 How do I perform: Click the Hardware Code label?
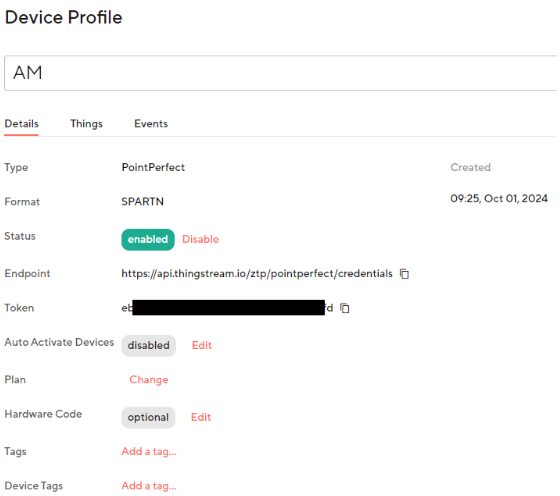[43, 414]
